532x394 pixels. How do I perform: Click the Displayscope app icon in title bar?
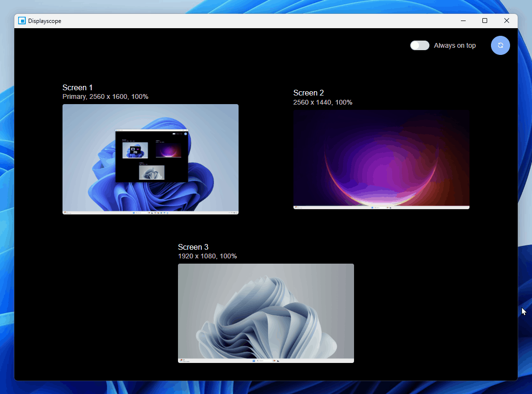(x=22, y=21)
